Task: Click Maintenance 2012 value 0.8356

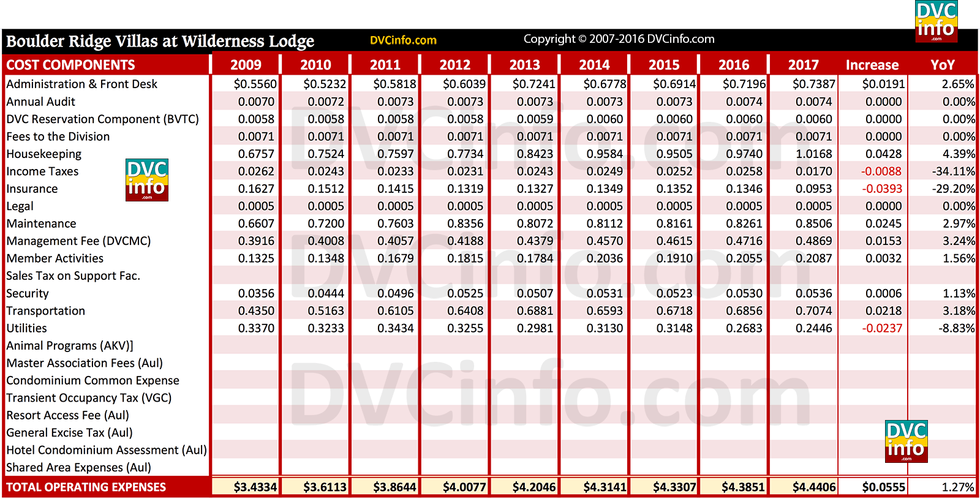Action: coord(466,223)
